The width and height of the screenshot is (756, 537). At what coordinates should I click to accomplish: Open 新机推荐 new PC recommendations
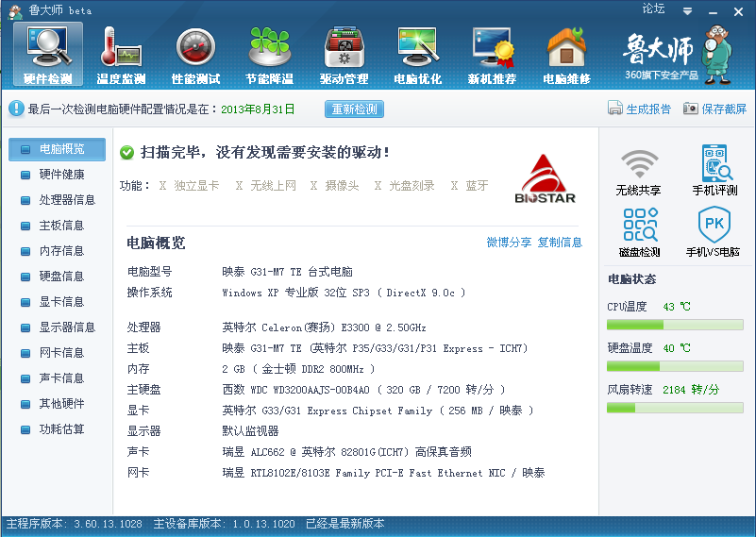[492, 54]
